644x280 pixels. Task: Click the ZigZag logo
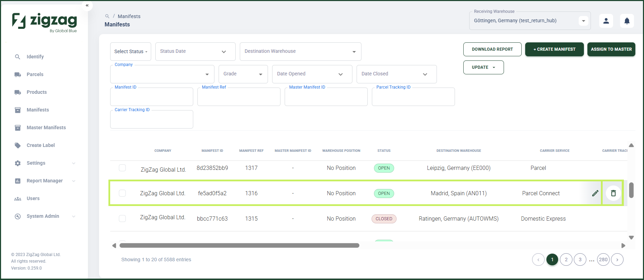click(44, 22)
